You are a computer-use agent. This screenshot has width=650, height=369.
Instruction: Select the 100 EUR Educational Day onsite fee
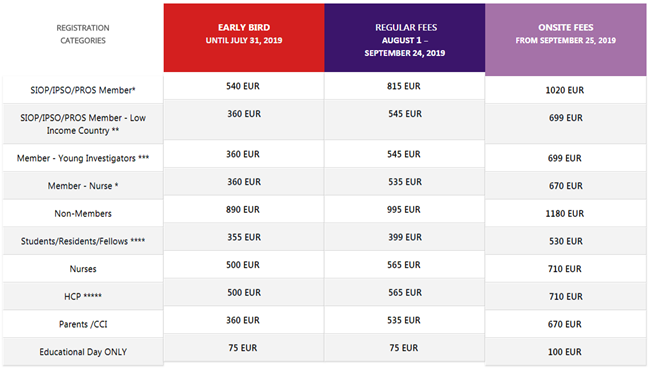(x=565, y=352)
